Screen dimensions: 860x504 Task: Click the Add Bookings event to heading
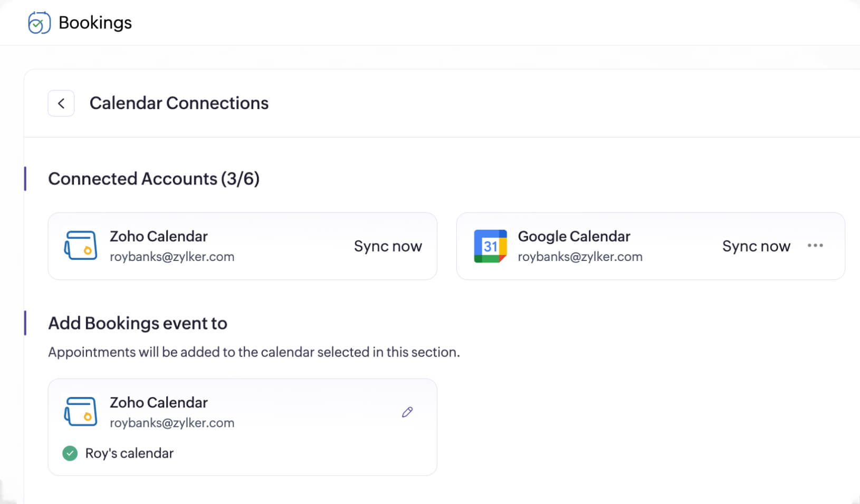pos(137,323)
